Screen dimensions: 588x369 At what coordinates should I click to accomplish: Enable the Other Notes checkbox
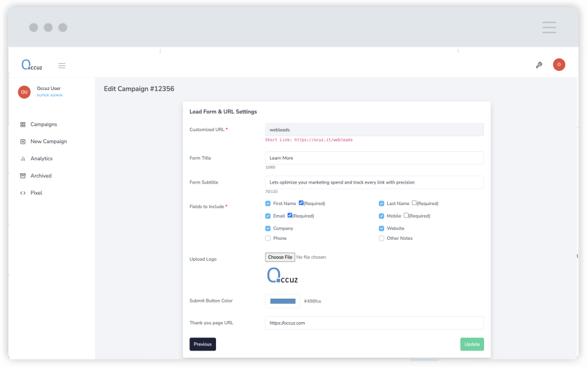click(x=381, y=239)
